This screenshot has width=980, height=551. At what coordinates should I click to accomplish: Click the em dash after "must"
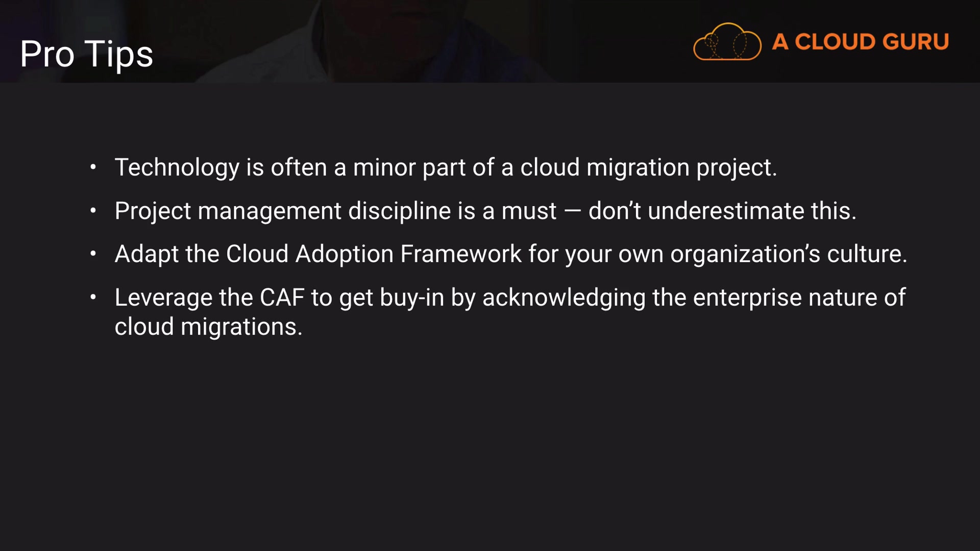[572, 211]
